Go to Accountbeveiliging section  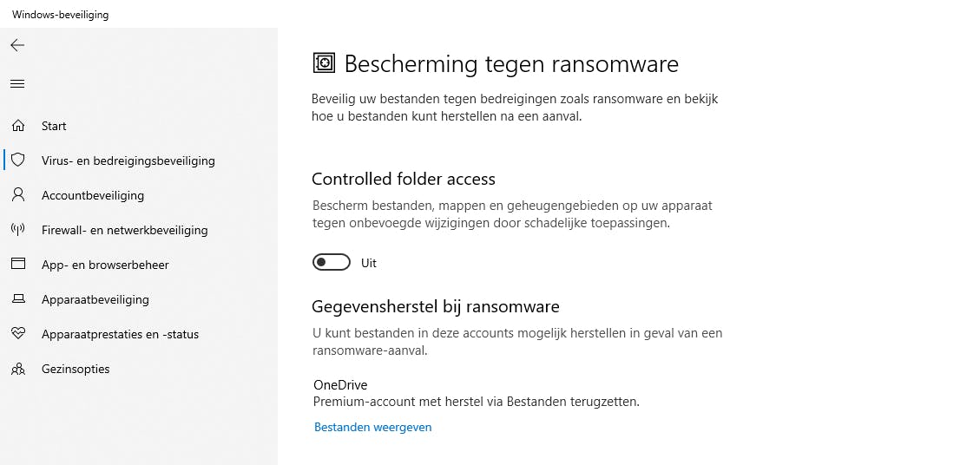[x=93, y=195]
